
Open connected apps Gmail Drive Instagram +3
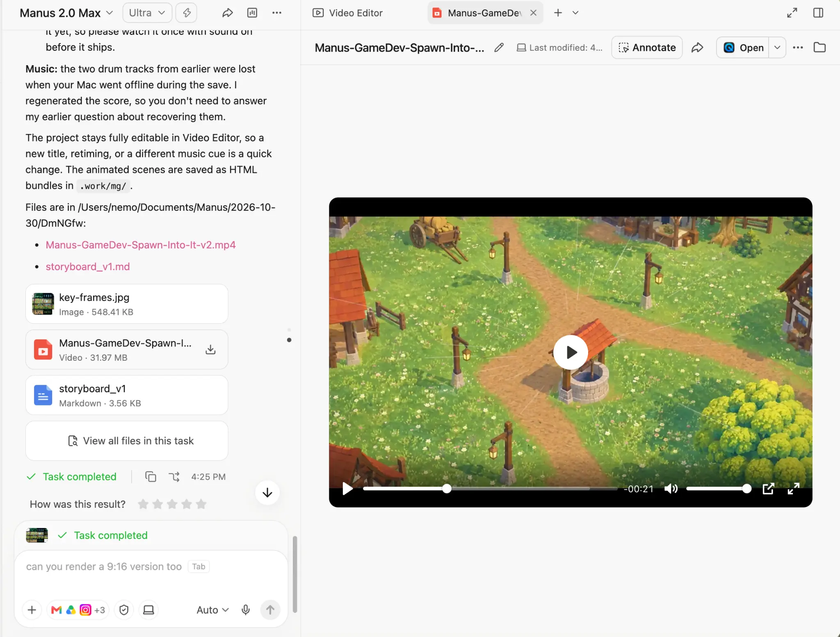point(78,610)
